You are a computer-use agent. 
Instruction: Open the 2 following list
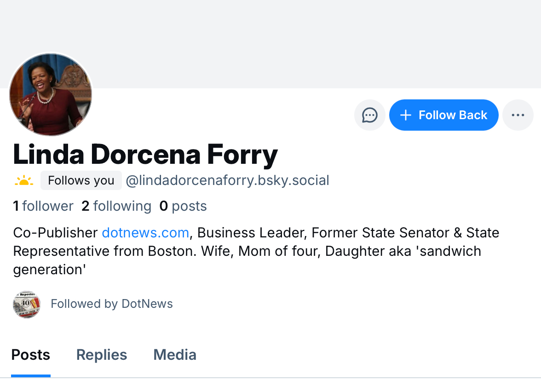[x=116, y=206]
